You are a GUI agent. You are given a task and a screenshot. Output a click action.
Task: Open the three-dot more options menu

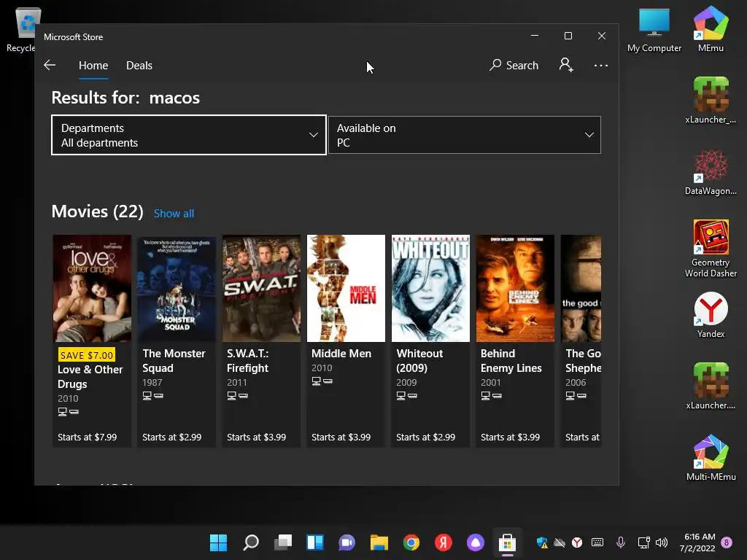tap(601, 65)
